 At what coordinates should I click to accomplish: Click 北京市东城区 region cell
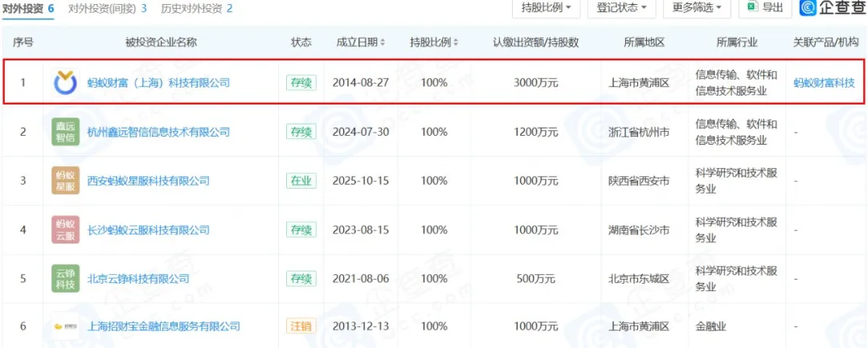click(637, 278)
